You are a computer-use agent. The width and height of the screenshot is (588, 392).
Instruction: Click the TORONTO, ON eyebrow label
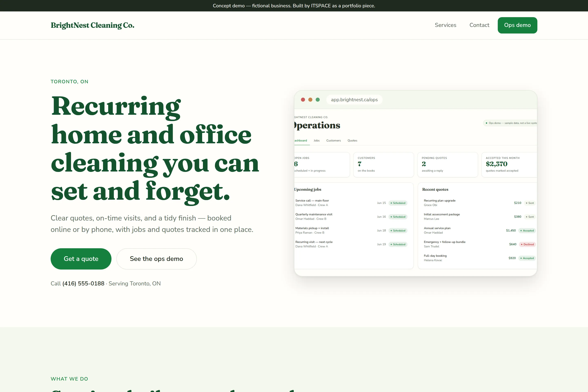69,82
